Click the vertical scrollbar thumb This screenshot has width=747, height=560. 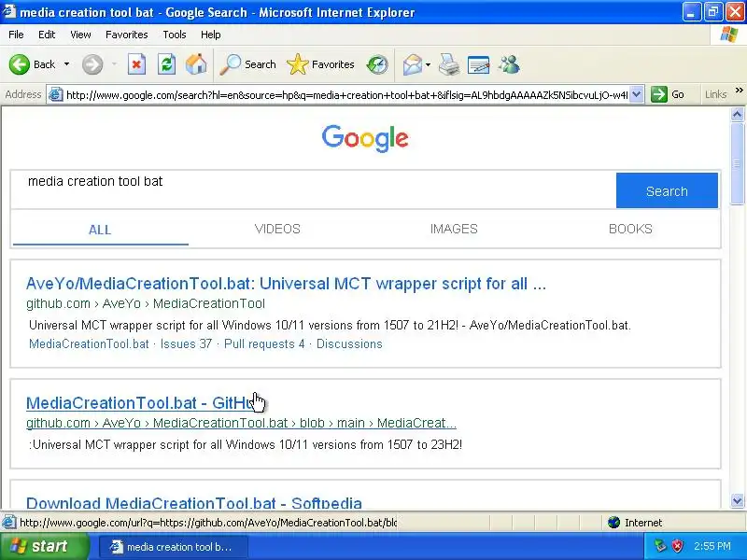tap(737, 163)
